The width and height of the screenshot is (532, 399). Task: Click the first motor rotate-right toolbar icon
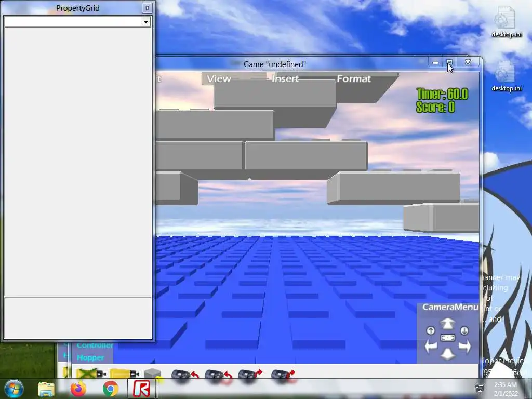[x=250, y=376]
